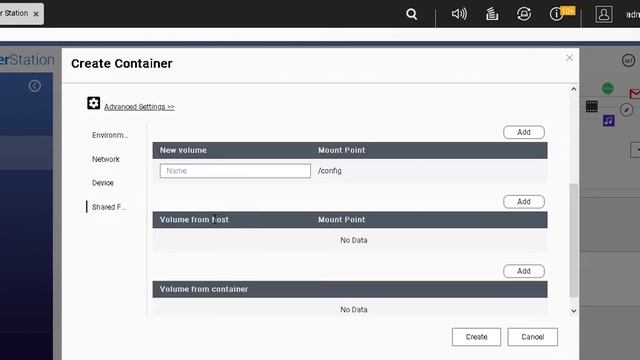Select the Container Station tab label
The width and height of the screenshot is (640, 360).
[14, 13]
